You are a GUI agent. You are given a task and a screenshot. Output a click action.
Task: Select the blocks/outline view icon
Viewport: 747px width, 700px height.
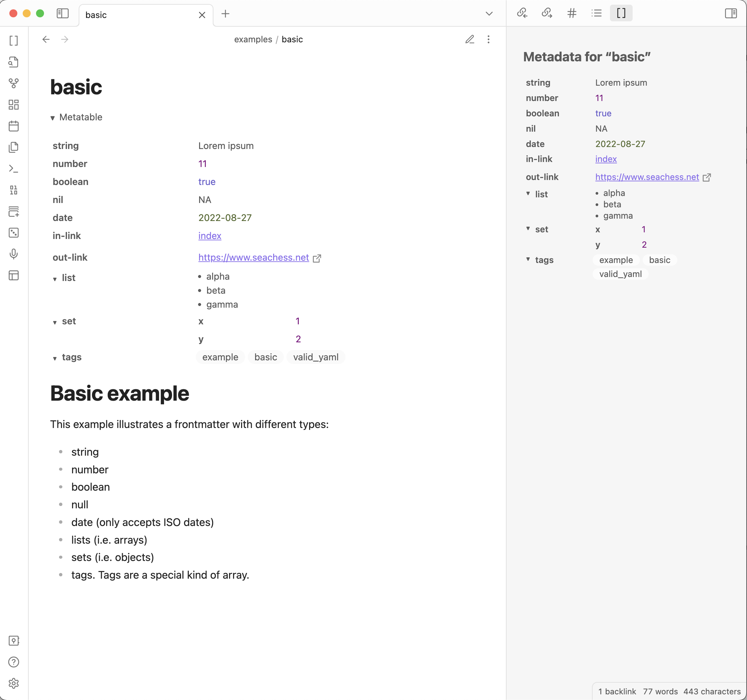(621, 13)
